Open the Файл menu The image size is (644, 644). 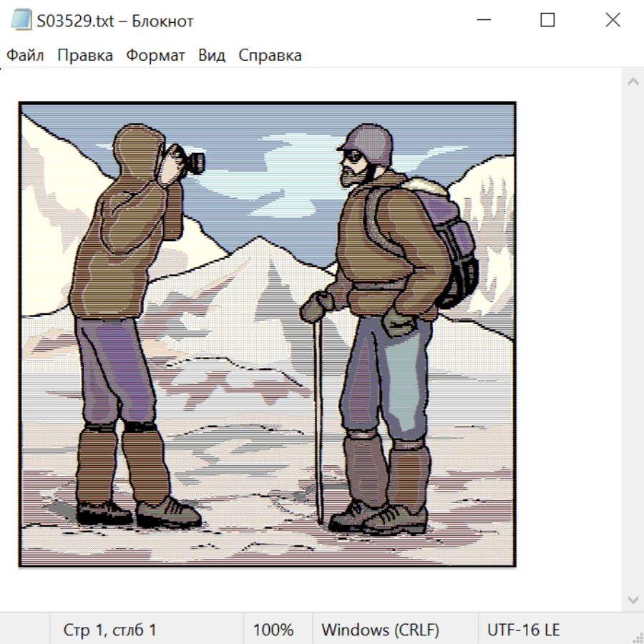click(x=26, y=56)
